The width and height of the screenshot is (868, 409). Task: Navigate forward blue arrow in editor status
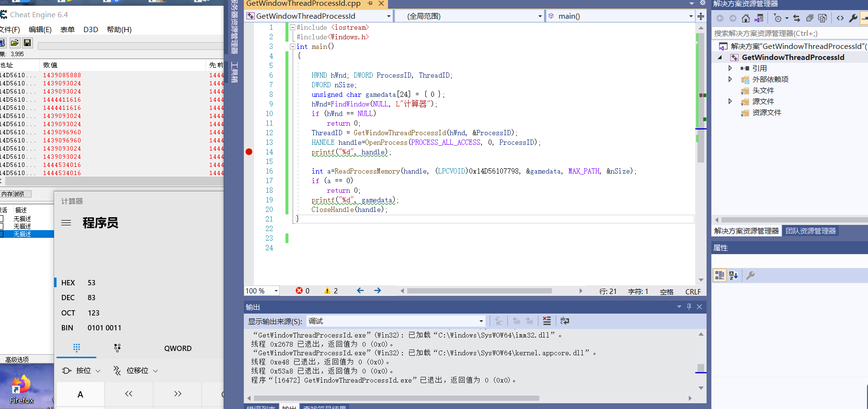pos(377,291)
